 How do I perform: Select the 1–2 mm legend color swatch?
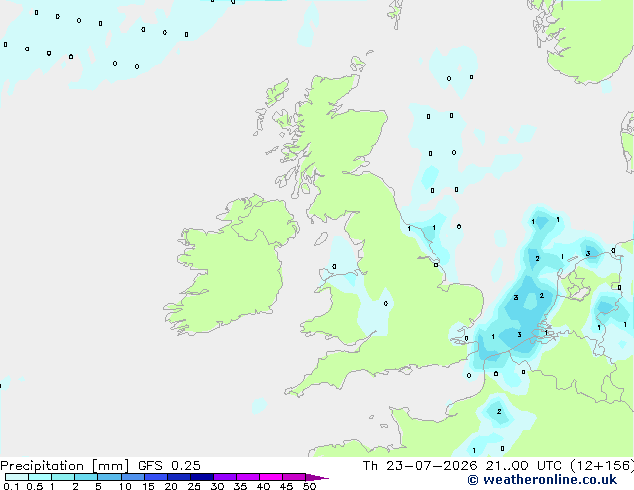63,477
